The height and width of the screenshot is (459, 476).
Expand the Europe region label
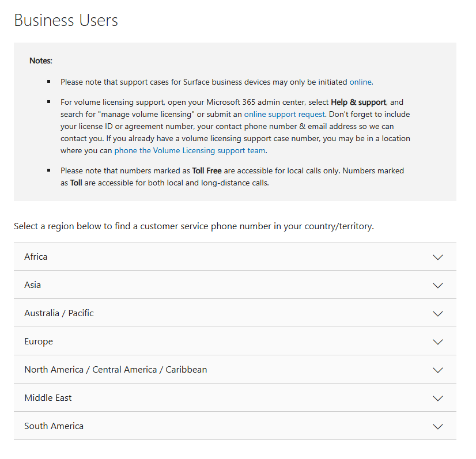pyautogui.click(x=39, y=342)
